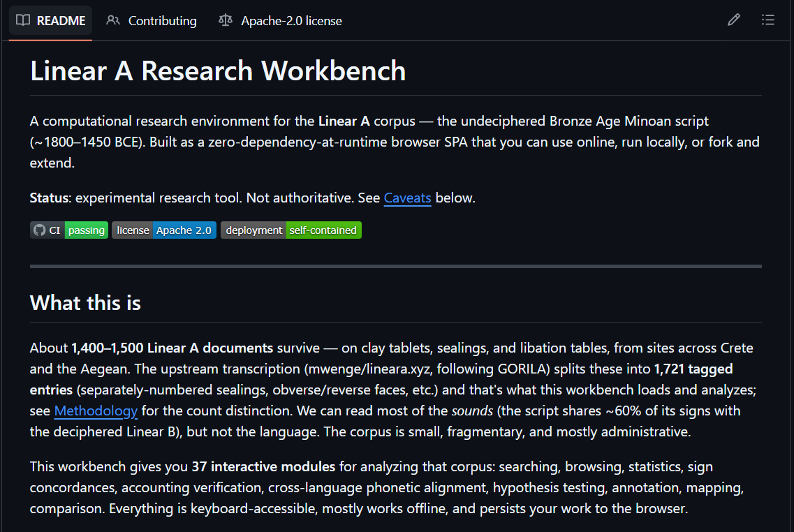Open the README tab
Screen dimensions: 794x532
tap(51, 21)
